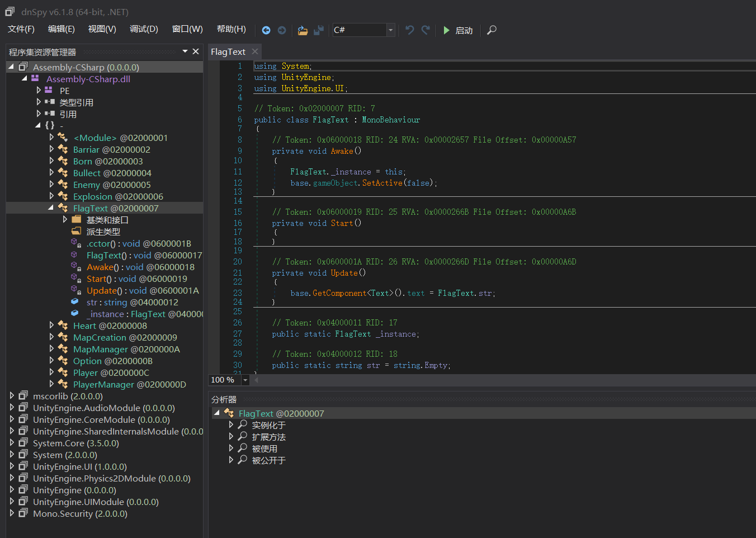
Task: Select the _instance : FlagText field
Action: pos(145,314)
